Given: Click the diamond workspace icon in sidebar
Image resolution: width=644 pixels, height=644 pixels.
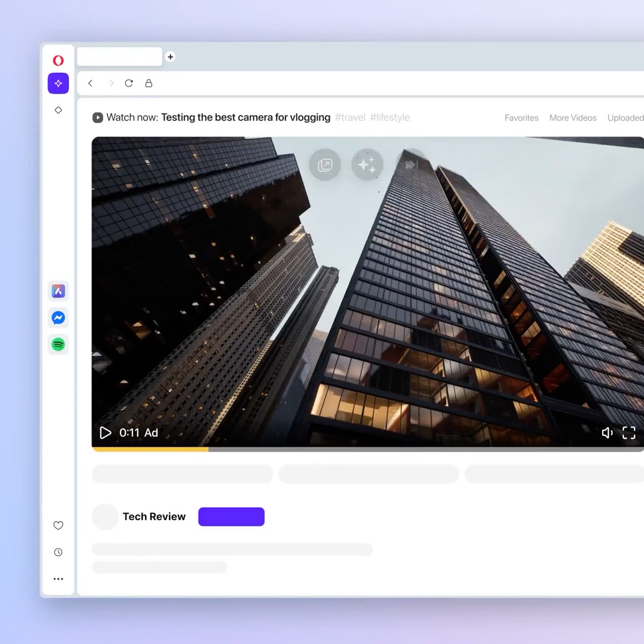Looking at the screenshot, I should coord(58,110).
